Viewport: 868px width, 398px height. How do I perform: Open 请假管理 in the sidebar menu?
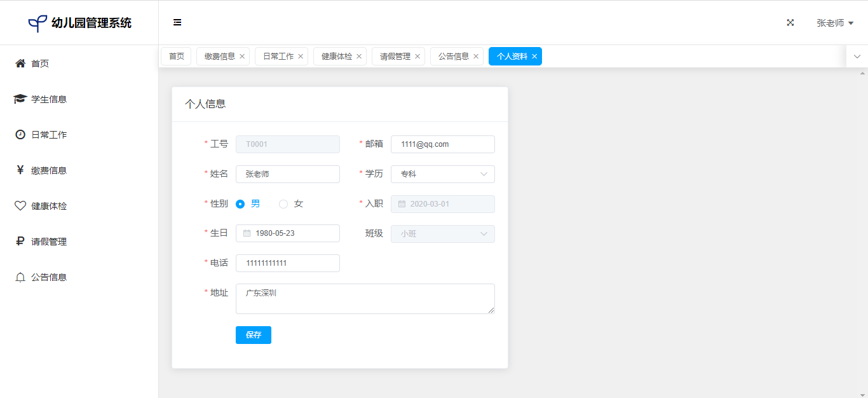49,242
